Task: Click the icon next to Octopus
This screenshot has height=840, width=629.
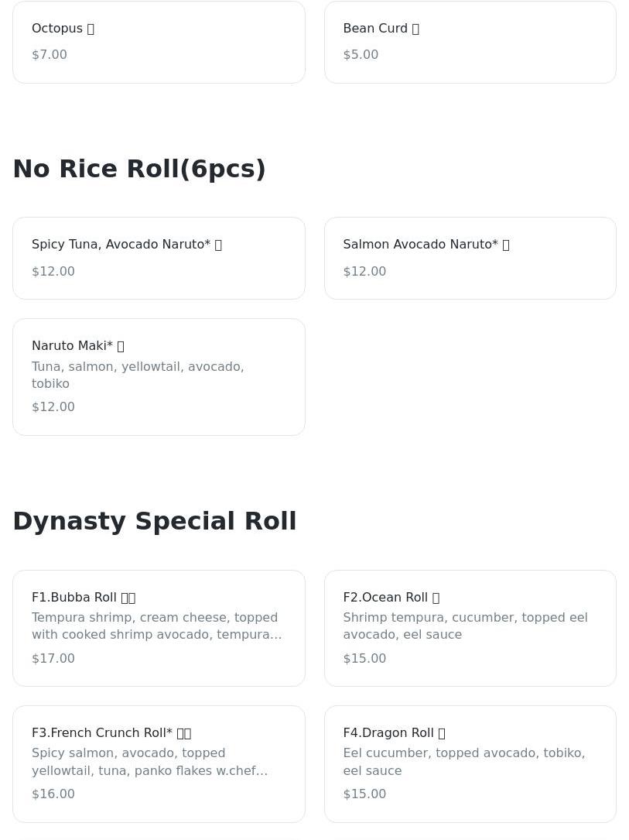Action: pyautogui.click(x=91, y=29)
